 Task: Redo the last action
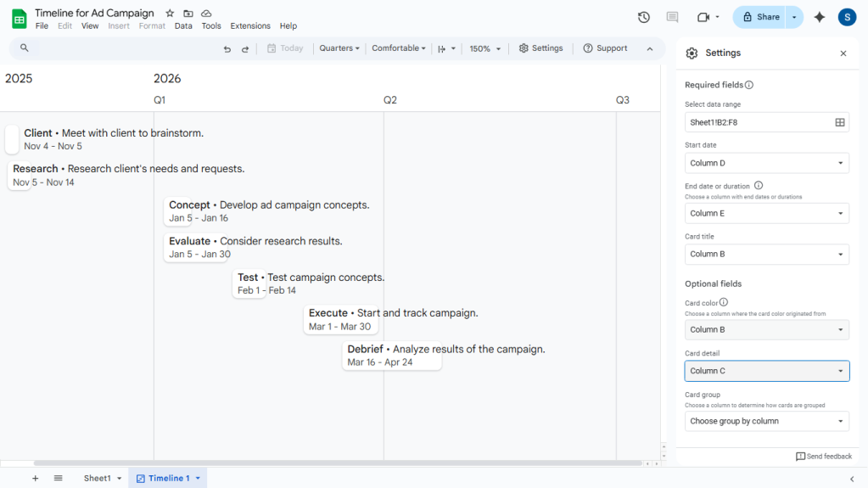tap(244, 48)
